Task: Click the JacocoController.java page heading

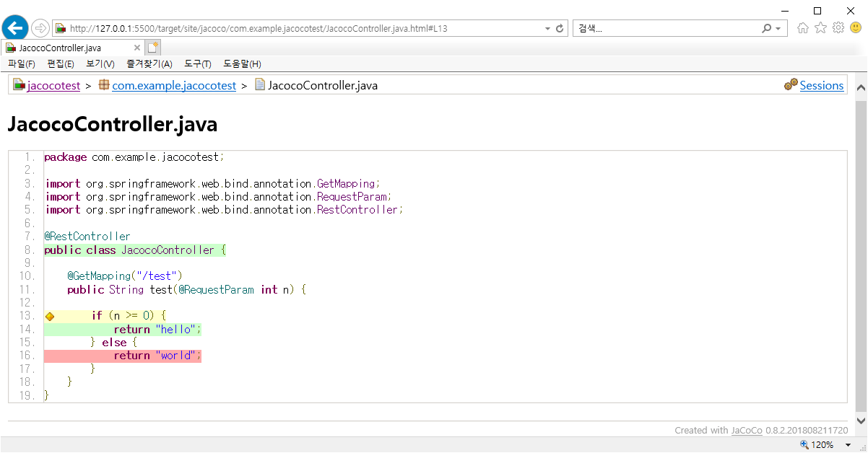Action: [112, 125]
